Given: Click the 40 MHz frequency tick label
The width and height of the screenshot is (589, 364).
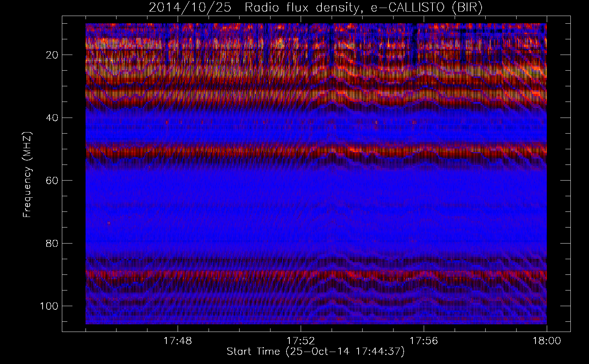Looking at the screenshot, I should click(x=52, y=118).
